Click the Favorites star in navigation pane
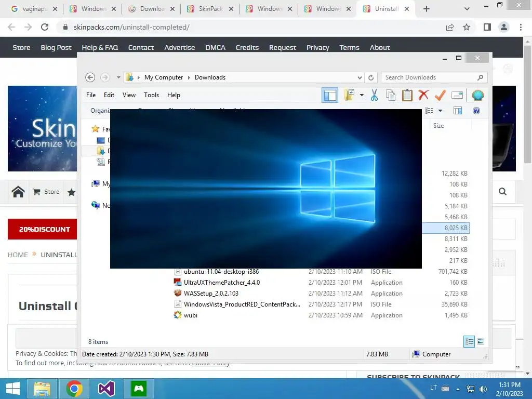The image size is (532, 399). click(x=96, y=129)
